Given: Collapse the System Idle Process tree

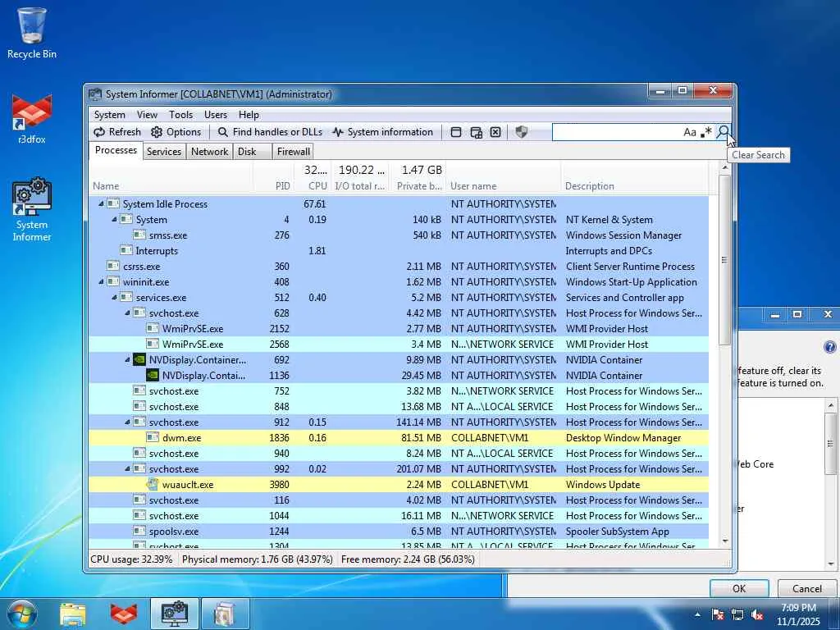Looking at the screenshot, I should coord(101,204).
